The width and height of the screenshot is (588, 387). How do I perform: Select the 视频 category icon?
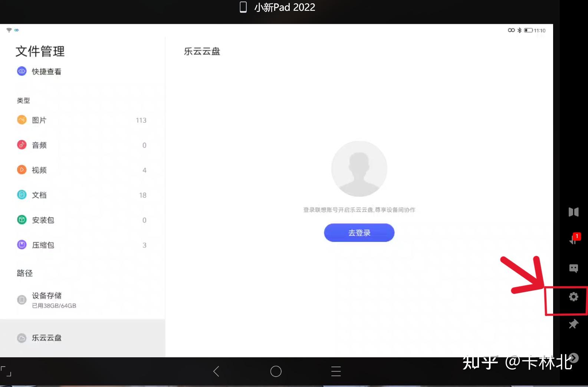click(22, 170)
